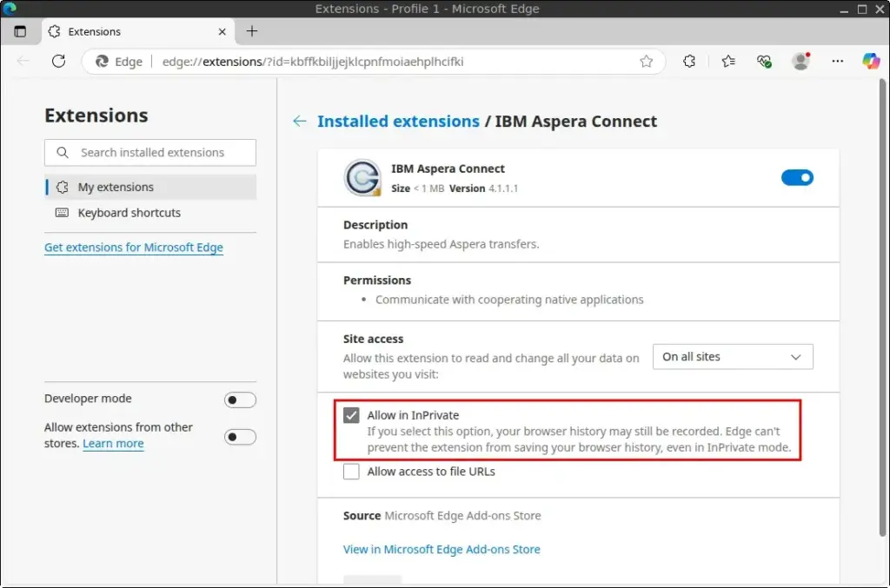This screenshot has width=890, height=588.
Task: Refresh the page
Action: pyautogui.click(x=58, y=62)
